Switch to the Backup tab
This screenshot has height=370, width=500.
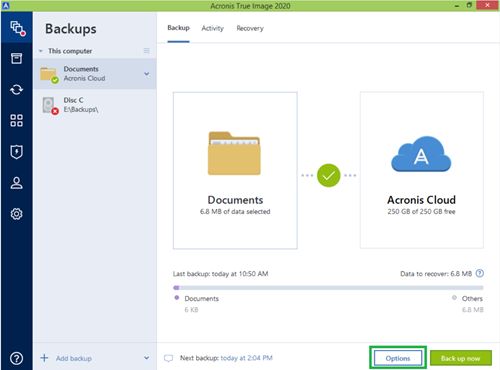point(178,28)
